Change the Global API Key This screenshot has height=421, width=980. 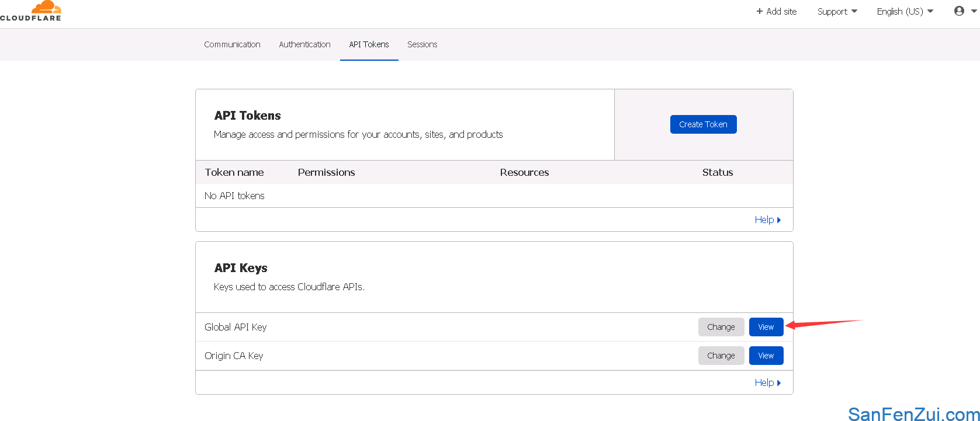721,327
